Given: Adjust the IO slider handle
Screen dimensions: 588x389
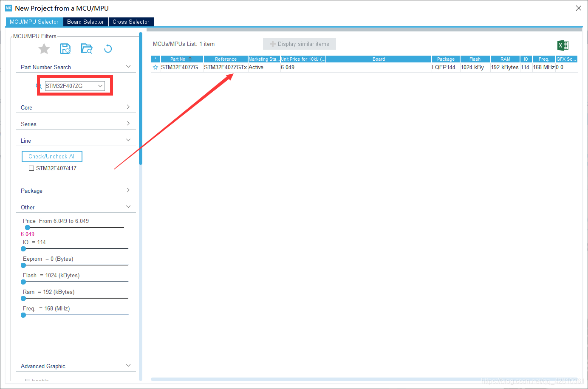Looking at the screenshot, I should pyautogui.click(x=23, y=249).
